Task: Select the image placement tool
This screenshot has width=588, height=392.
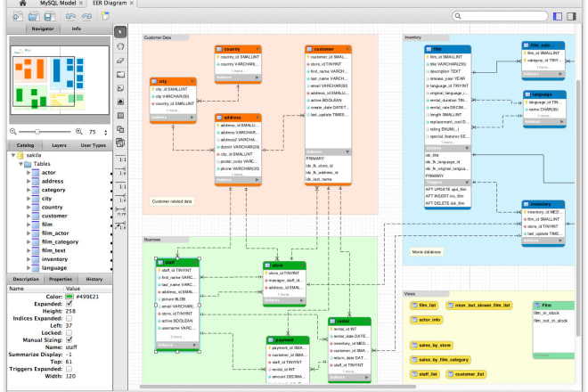Action: point(120,102)
